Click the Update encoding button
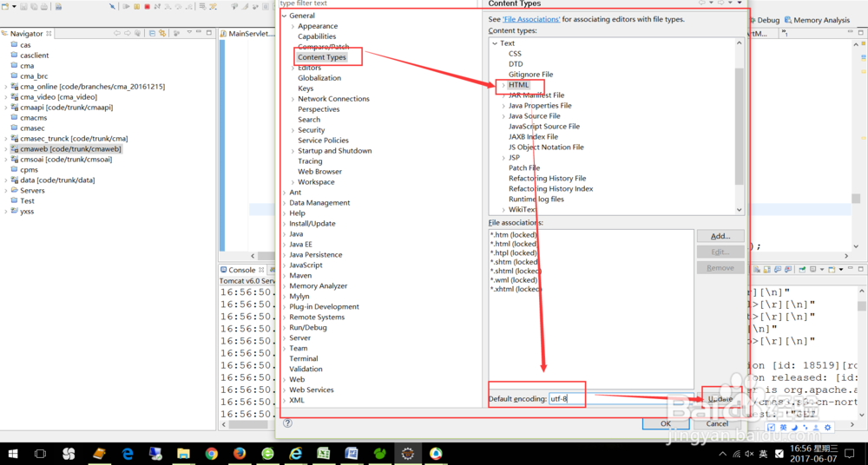This screenshot has width=868, height=465. click(x=720, y=398)
